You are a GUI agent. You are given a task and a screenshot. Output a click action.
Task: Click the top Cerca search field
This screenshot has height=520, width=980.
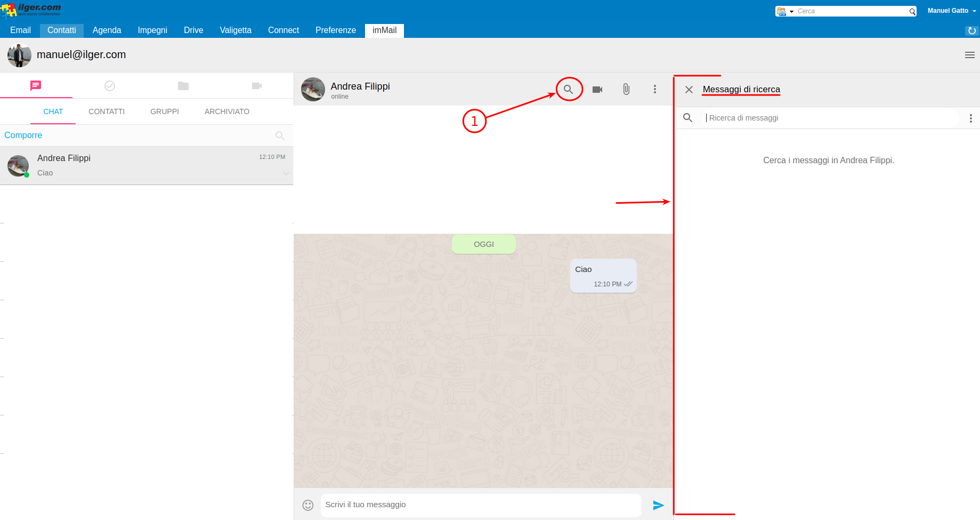[x=852, y=11]
